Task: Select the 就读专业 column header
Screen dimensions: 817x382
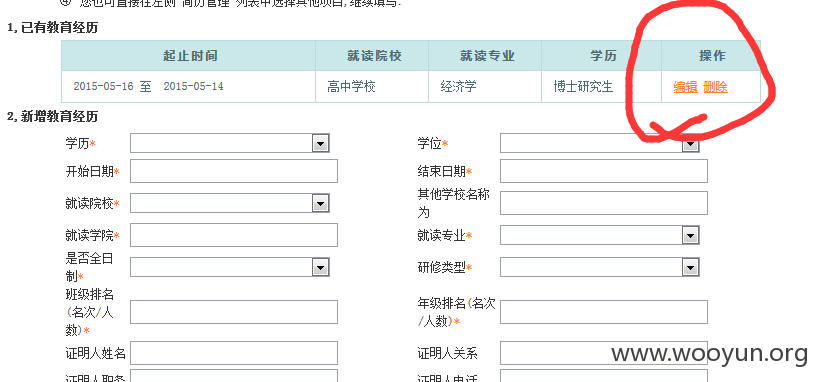Action: pos(485,56)
